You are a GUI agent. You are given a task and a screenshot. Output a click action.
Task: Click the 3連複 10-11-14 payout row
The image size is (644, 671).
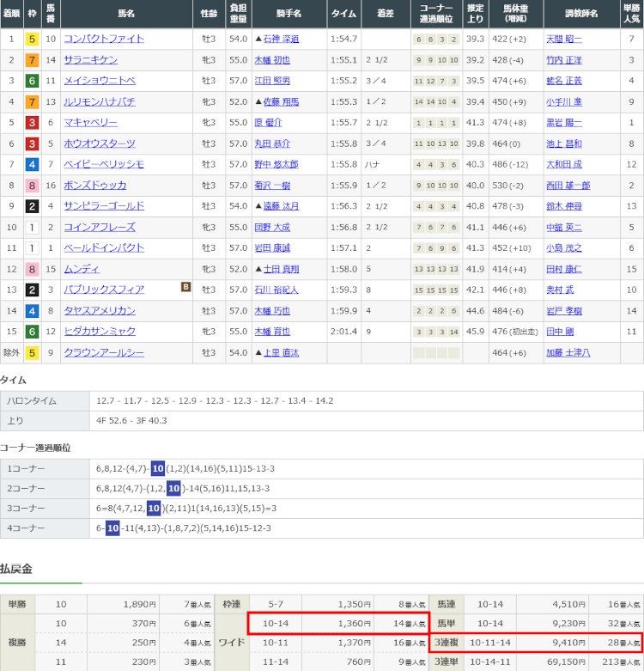[537, 641]
